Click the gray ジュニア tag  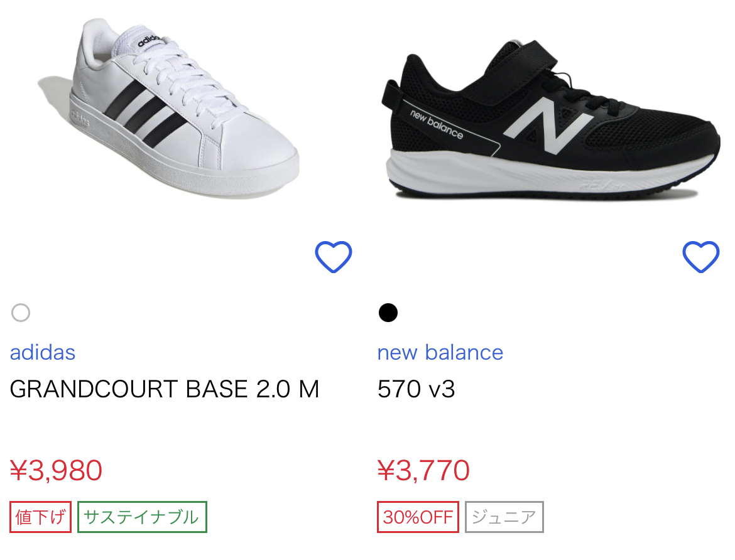click(x=504, y=517)
